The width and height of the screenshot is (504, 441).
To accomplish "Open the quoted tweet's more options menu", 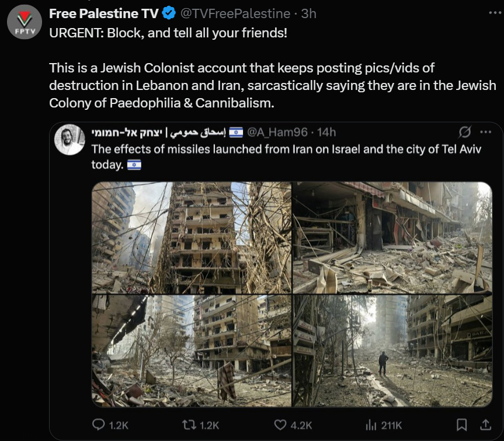I will point(485,132).
